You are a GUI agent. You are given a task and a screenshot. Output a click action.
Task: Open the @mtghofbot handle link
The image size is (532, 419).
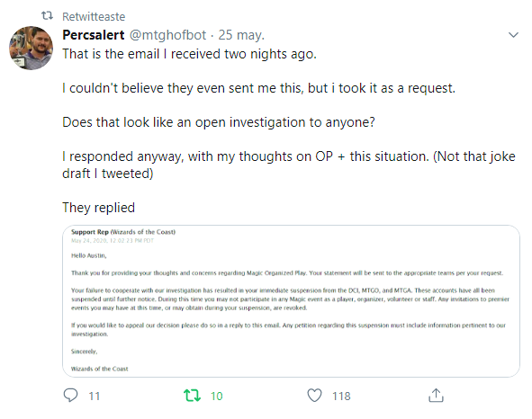pyautogui.click(x=168, y=35)
